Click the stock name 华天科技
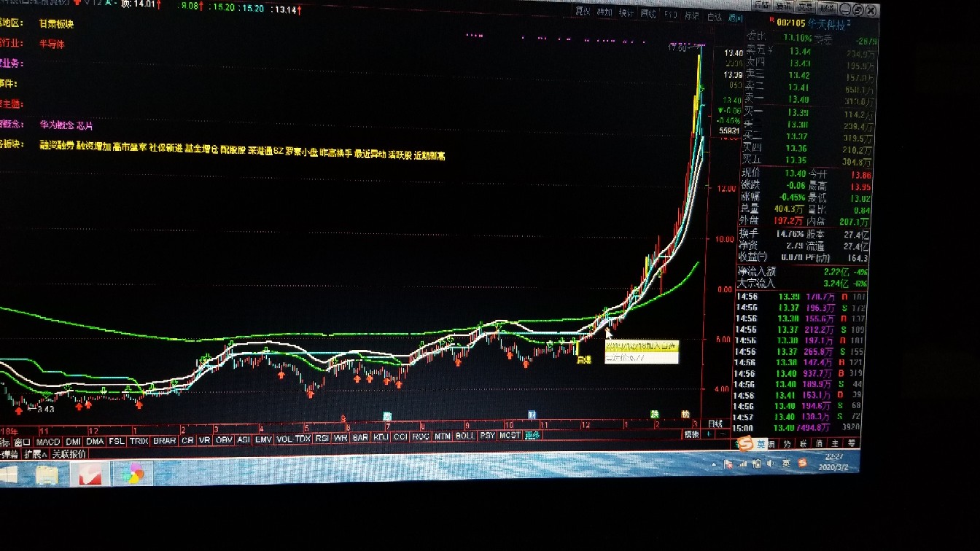The width and height of the screenshot is (980, 551). [x=826, y=26]
